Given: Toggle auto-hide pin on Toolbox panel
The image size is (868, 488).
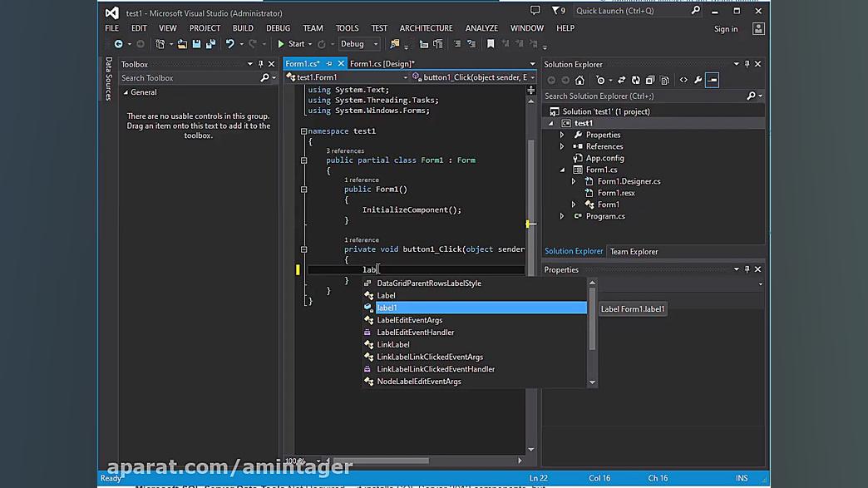Looking at the screenshot, I should pyautogui.click(x=261, y=64).
